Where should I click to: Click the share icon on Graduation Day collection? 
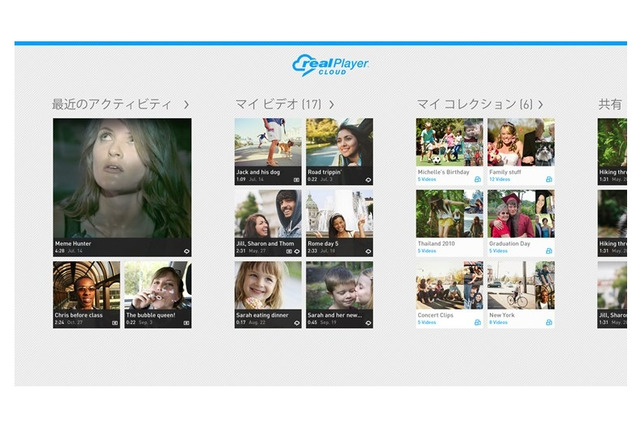click(549, 251)
